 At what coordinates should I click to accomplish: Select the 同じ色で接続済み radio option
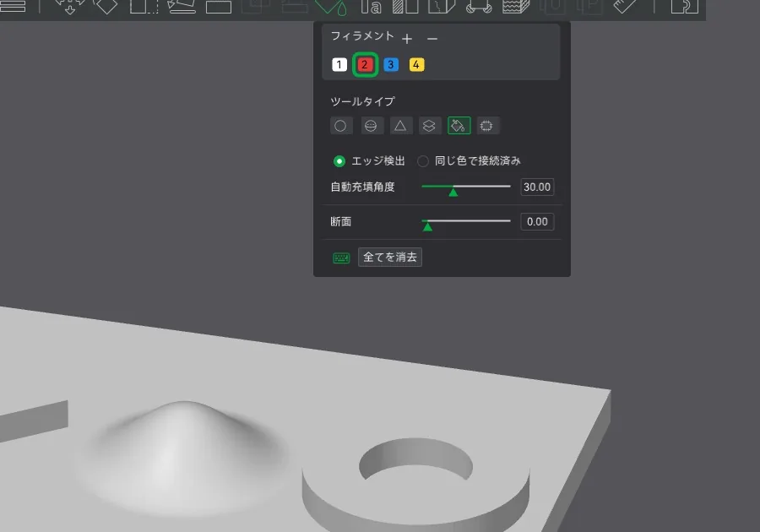(x=423, y=161)
